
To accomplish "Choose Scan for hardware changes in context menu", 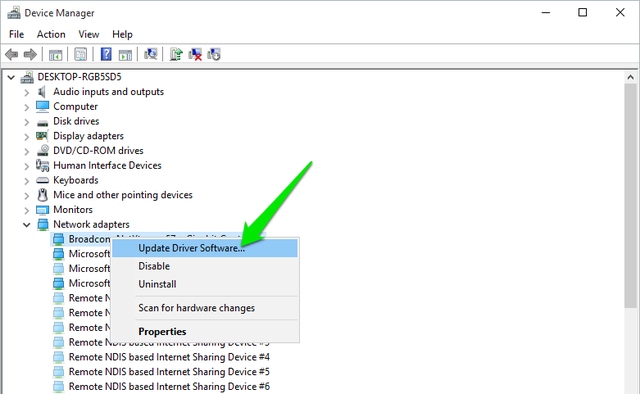I will [204, 308].
